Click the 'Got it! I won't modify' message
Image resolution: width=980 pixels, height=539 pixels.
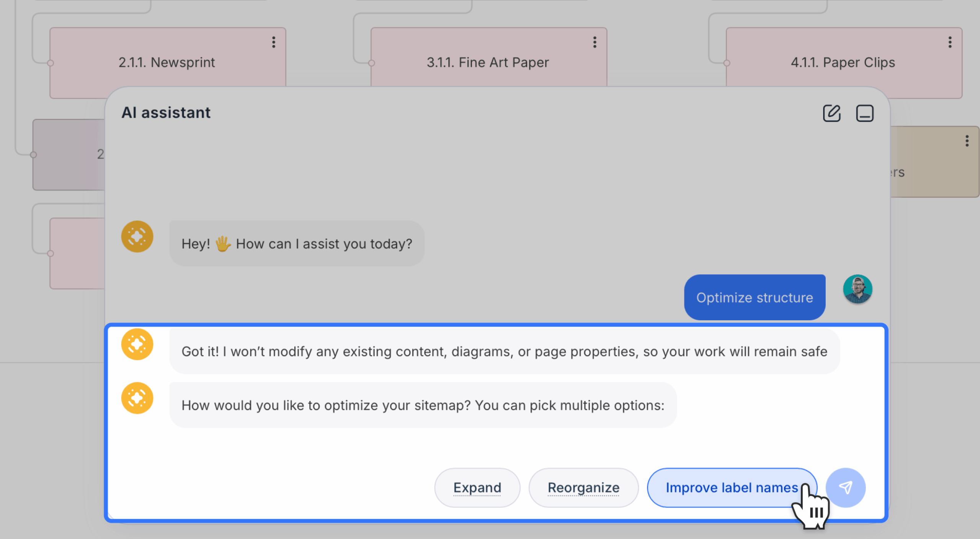point(505,351)
